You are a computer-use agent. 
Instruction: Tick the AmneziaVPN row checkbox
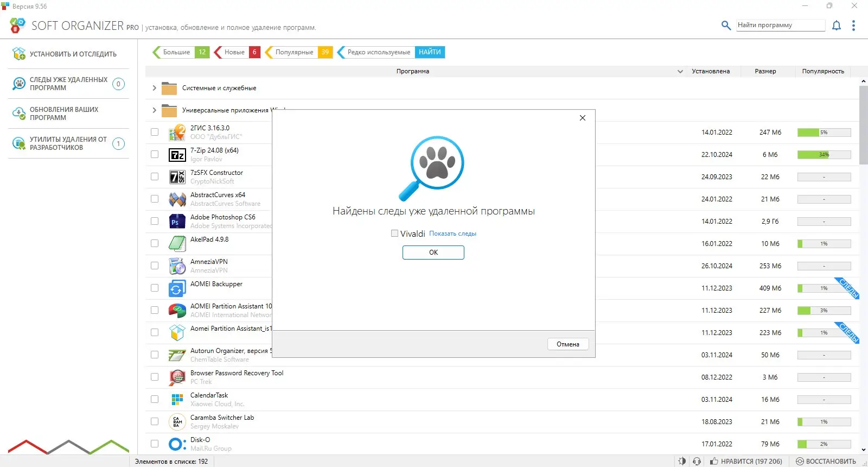[155, 266]
